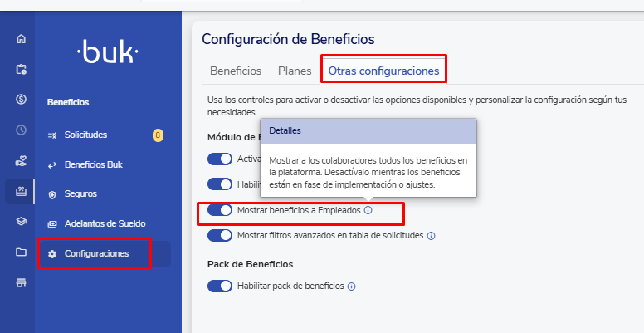This screenshot has height=333, width=644.
Task: Open the home icon in the sidebar
Action: [x=21, y=38]
